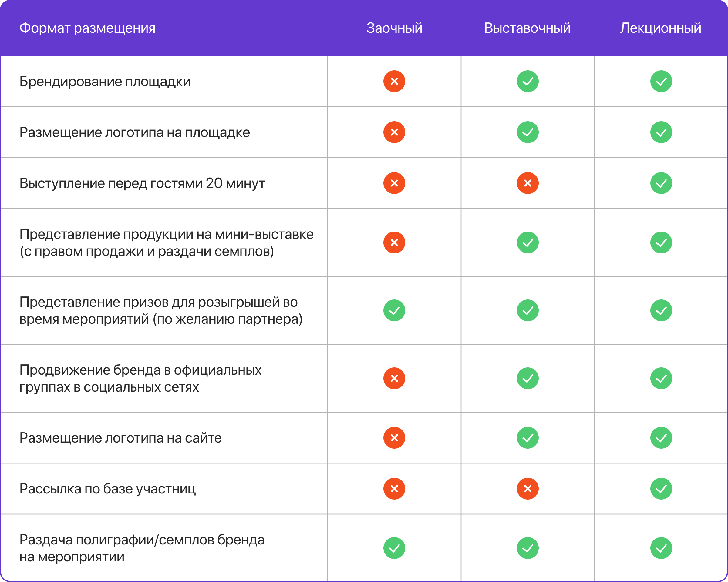The height and width of the screenshot is (582, 728).
Task: Click the Формат размещения header label
Action: coord(87,28)
